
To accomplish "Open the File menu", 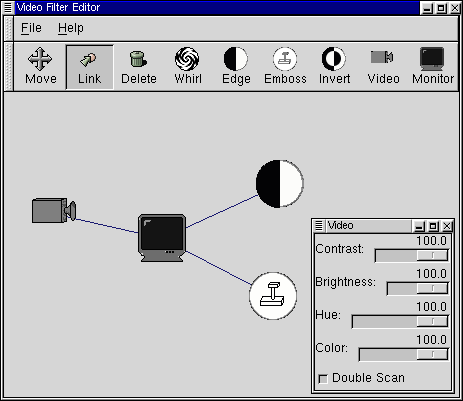I will [31, 28].
